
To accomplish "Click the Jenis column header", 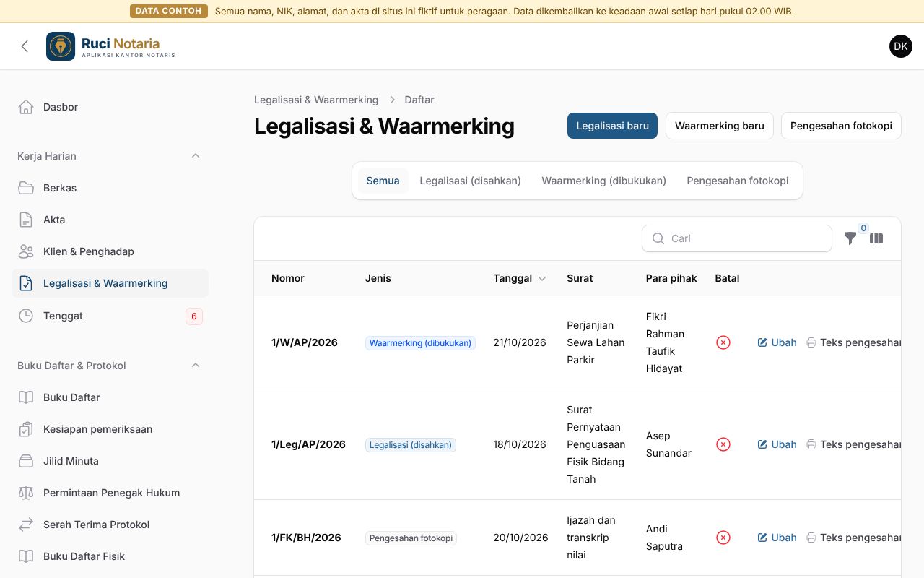I will pos(378,278).
